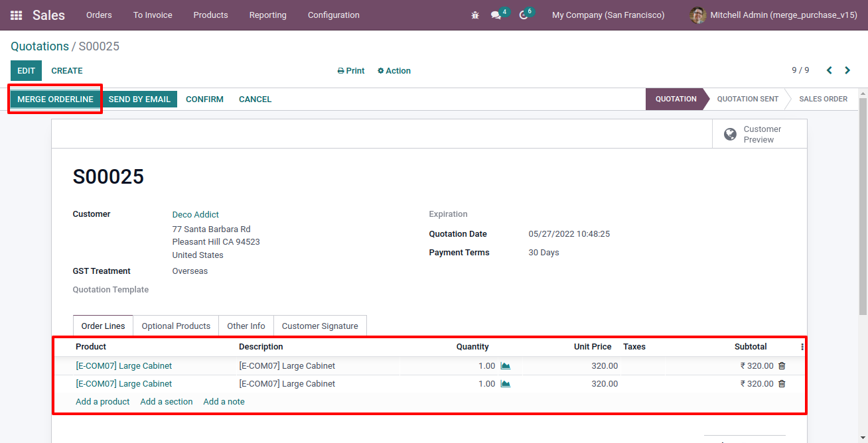
Task: Click the Taxes column header
Action: pos(634,347)
